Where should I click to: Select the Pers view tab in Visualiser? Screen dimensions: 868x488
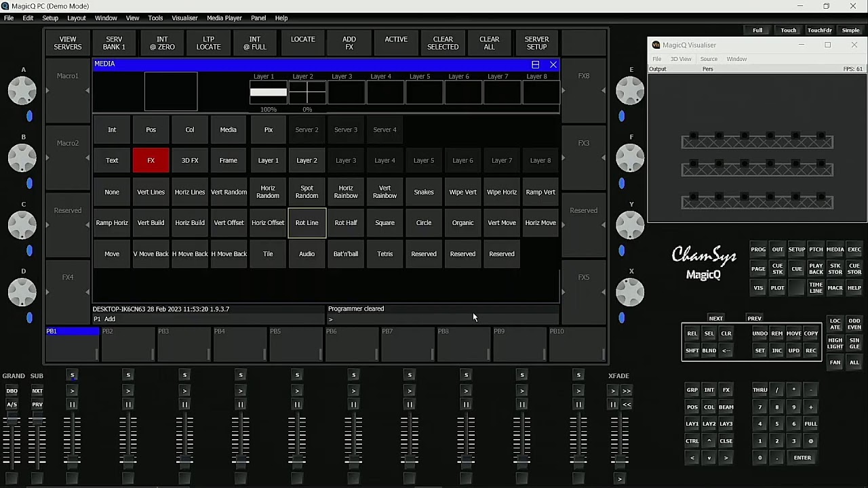pos(707,69)
